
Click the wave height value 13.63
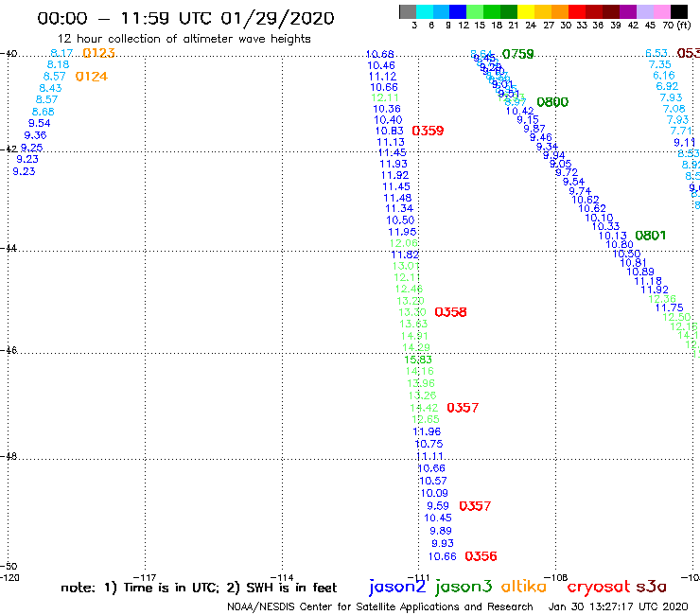coord(413,324)
